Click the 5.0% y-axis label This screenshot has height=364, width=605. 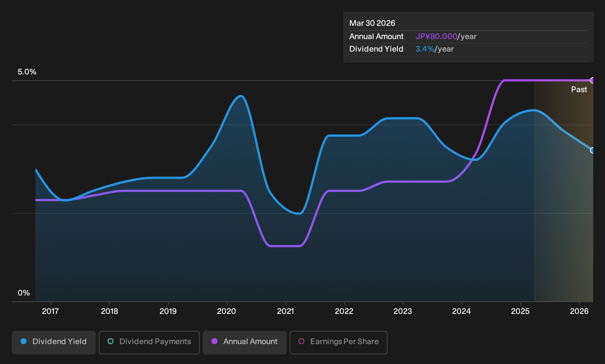coord(27,72)
